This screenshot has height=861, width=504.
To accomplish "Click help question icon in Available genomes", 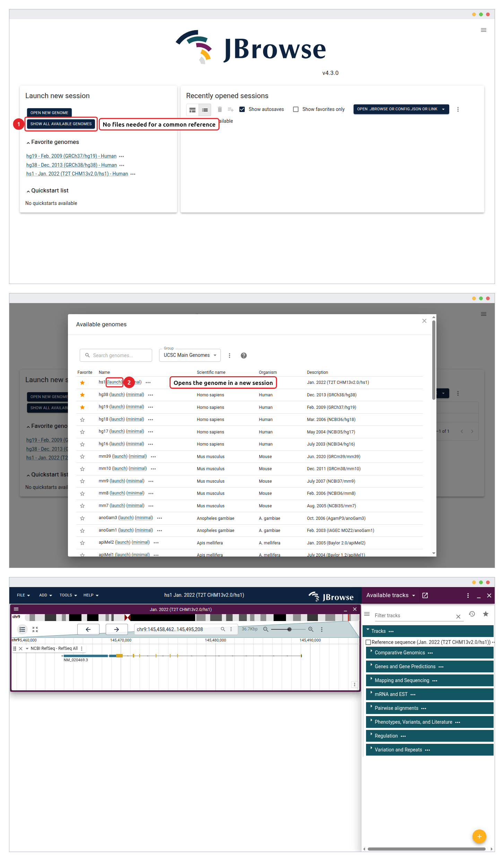I will 244,355.
